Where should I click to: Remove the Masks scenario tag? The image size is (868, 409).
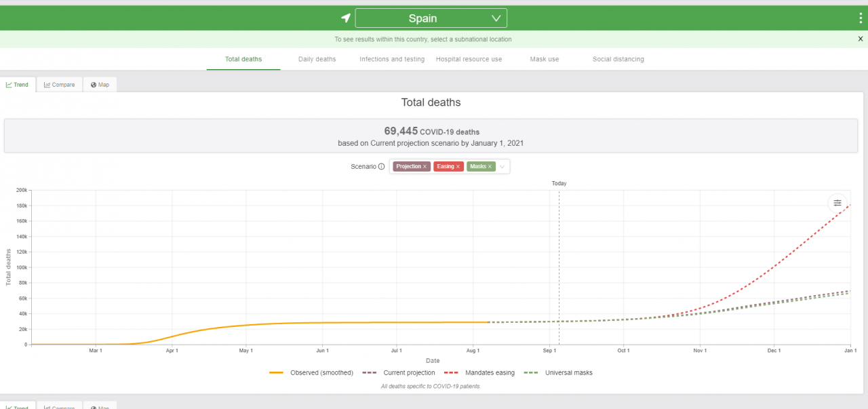tap(490, 167)
